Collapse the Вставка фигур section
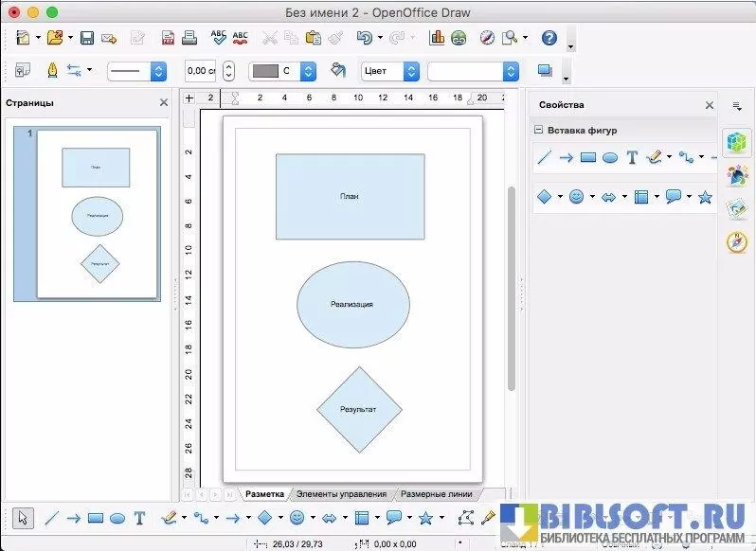756x551 pixels. [539, 131]
